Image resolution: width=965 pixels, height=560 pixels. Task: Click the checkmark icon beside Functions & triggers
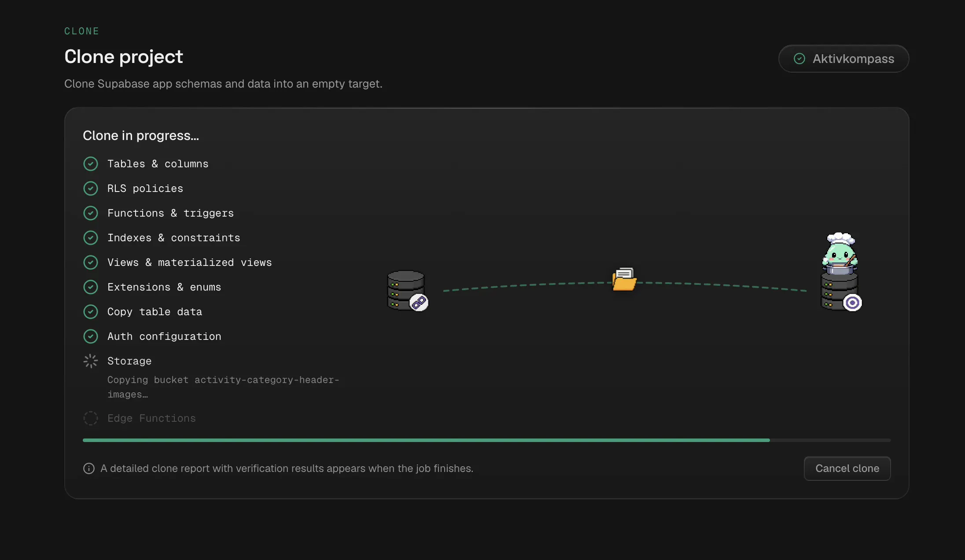pos(91,213)
